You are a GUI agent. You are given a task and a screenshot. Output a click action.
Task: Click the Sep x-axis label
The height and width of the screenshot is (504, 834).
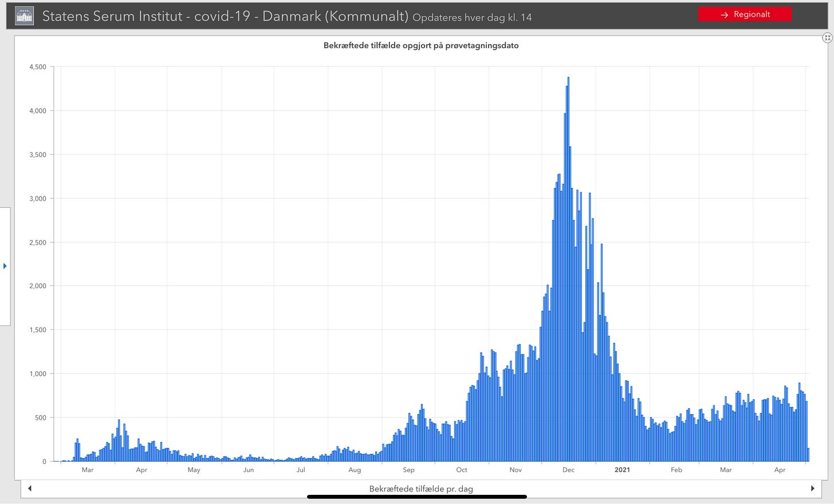coord(408,470)
